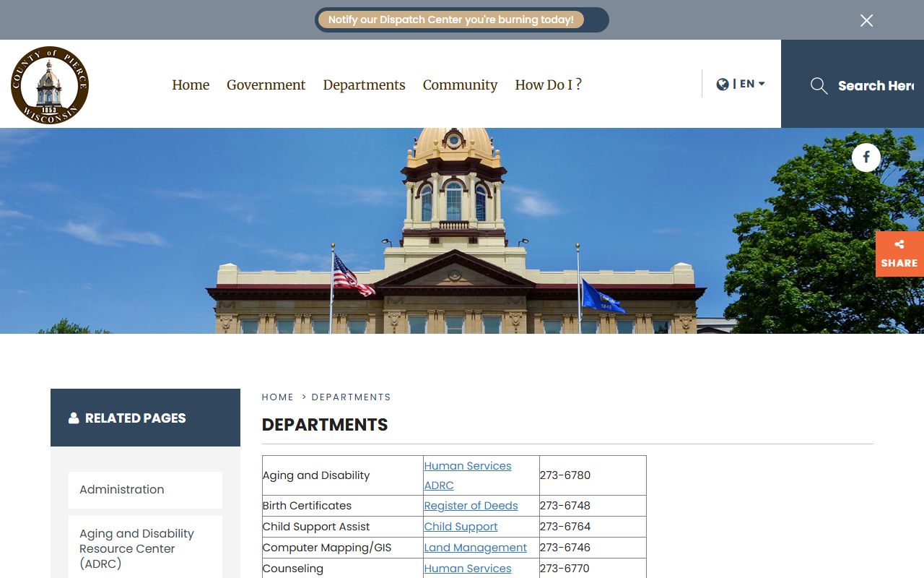Click the orange Share button
Viewport: 924px width, 578px height.
tap(899, 254)
